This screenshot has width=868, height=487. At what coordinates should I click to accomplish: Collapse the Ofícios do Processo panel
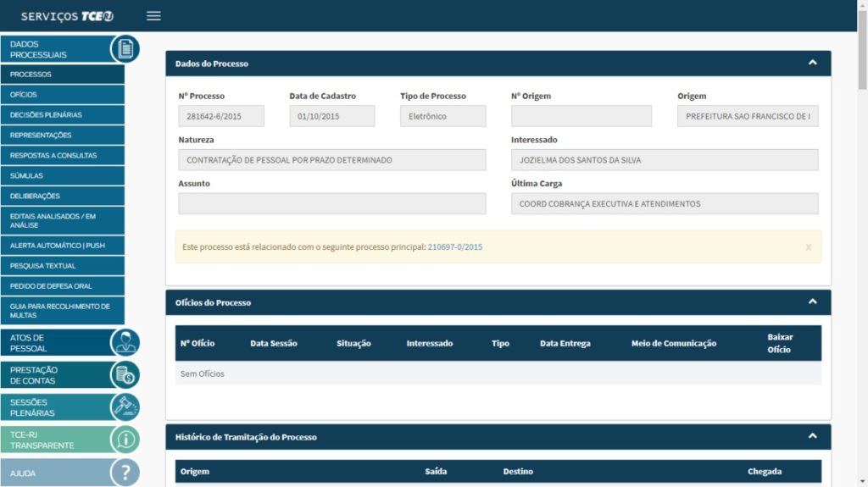click(812, 302)
